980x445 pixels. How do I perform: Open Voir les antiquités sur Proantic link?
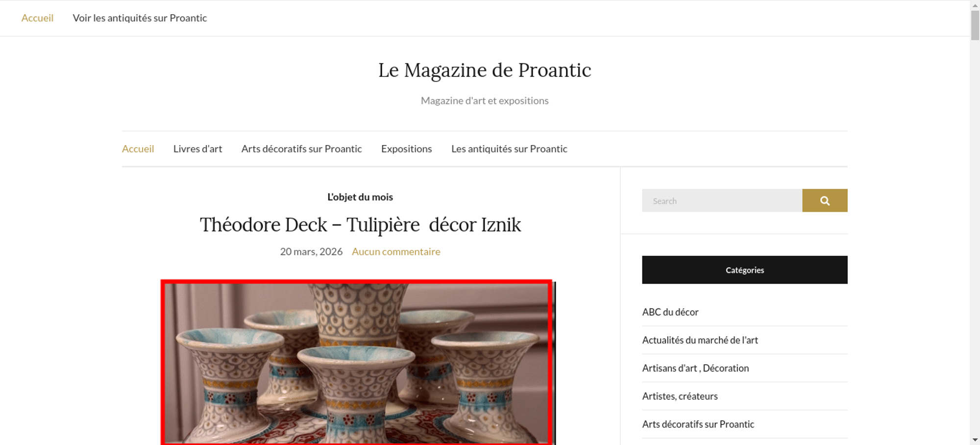(140, 18)
